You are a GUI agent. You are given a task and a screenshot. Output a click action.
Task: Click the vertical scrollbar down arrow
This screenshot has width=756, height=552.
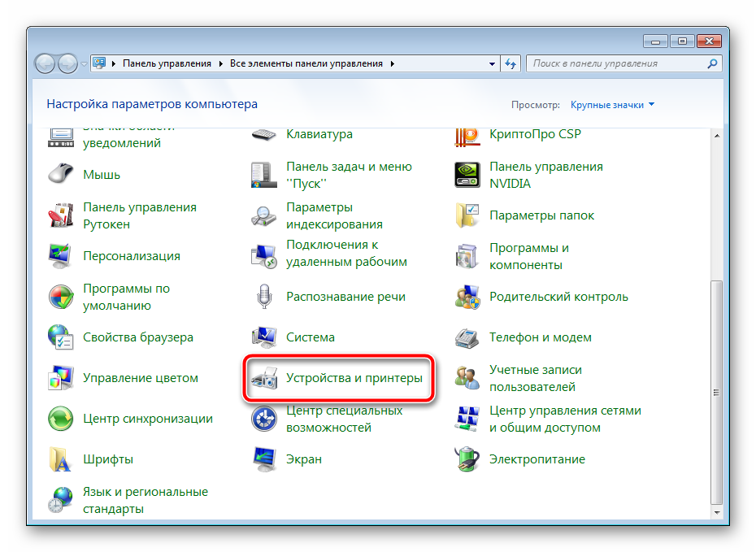coord(715,512)
